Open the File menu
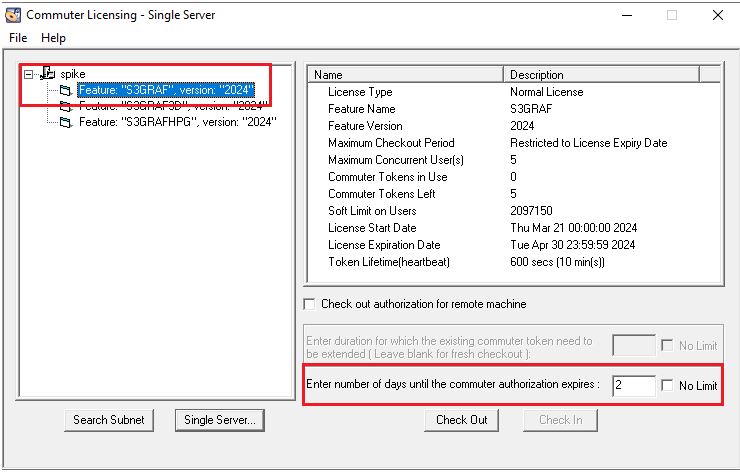 (18, 38)
